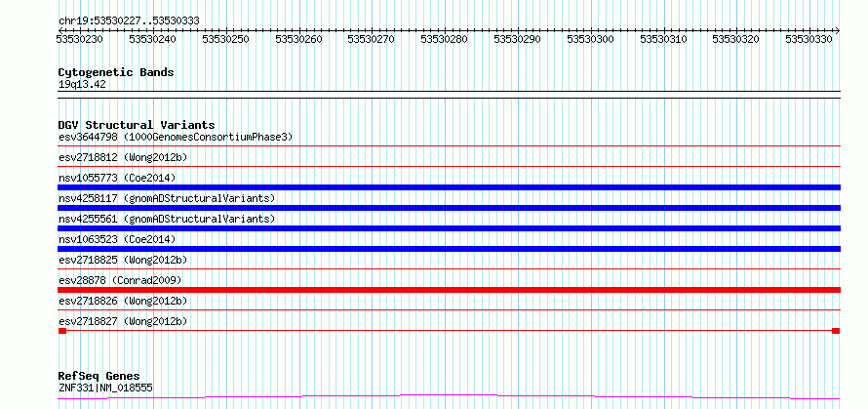Open variant esv28878 (Conrad2009) label

[x=120, y=280]
